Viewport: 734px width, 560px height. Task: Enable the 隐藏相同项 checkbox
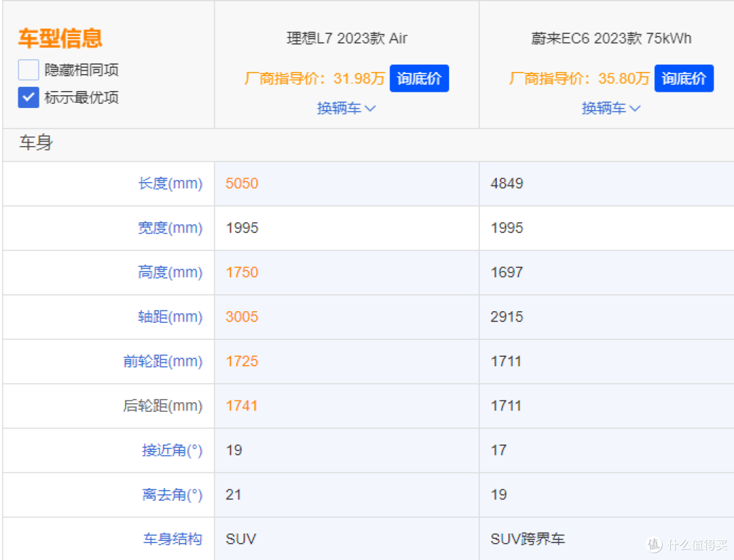click(29, 70)
